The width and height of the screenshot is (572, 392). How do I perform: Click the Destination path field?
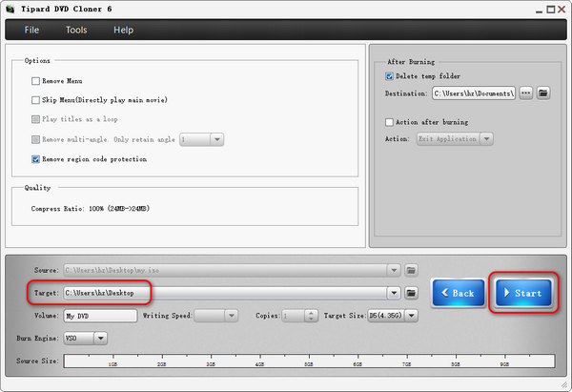[474, 93]
